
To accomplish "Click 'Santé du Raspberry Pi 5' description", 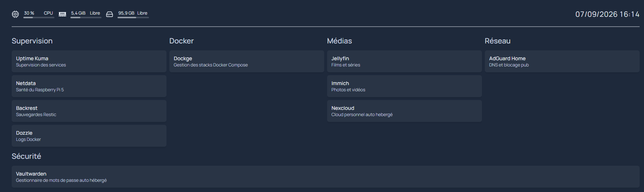I will [40, 90].
